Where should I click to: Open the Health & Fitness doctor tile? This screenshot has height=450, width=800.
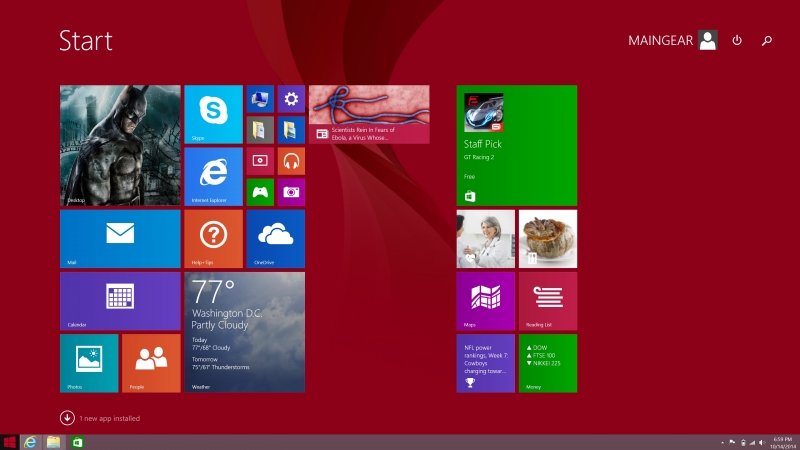tap(486, 239)
